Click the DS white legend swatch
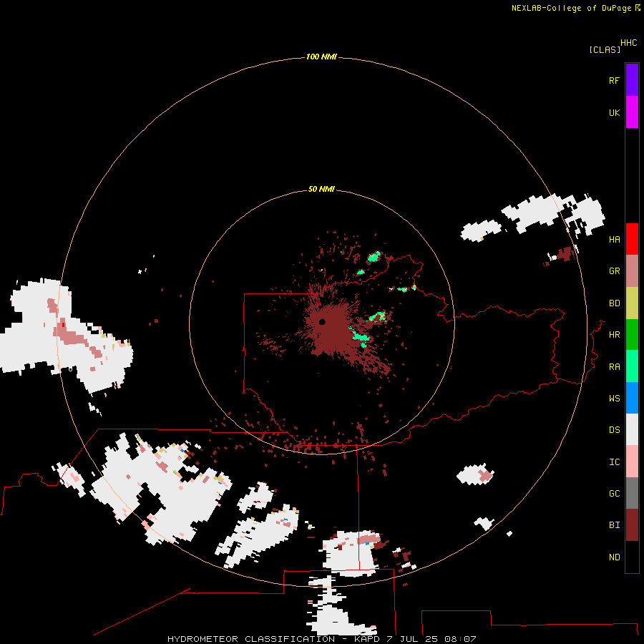644x644 pixels. (632, 429)
